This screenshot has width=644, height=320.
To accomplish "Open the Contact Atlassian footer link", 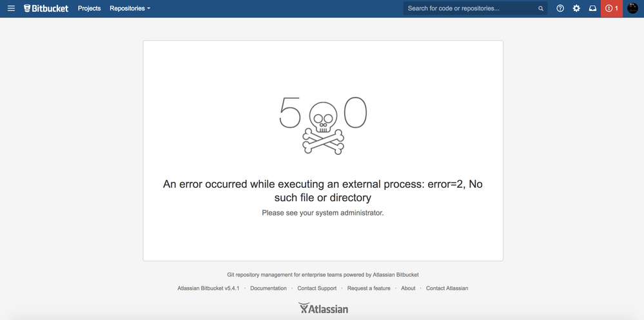I will [x=447, y=288].
